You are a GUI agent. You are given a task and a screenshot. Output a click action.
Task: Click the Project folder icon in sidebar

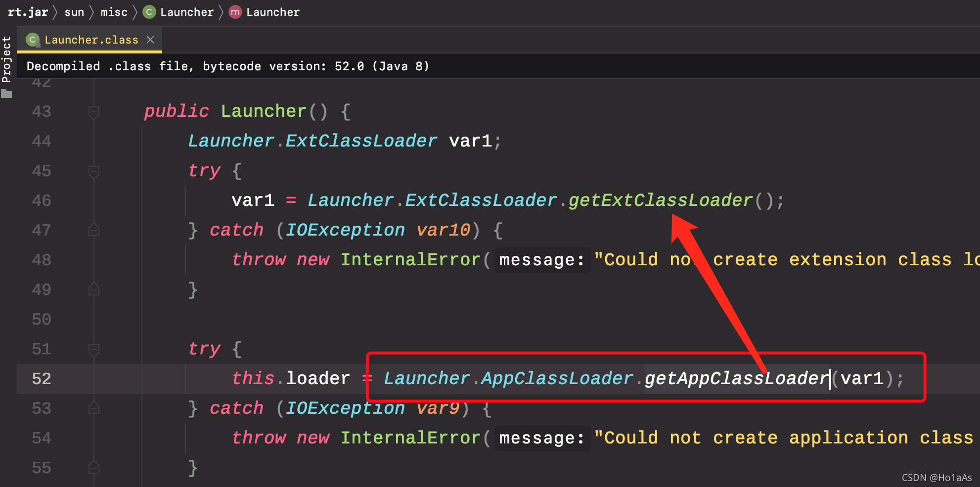(x=6, y=94)
